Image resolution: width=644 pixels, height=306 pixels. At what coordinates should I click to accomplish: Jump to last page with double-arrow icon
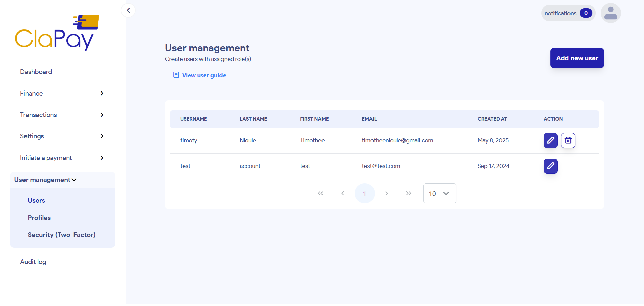tap(408, 193)
